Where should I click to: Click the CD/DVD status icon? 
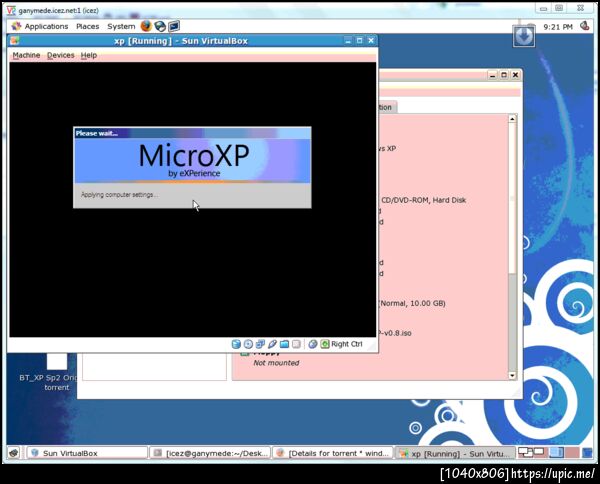(248, 344)
